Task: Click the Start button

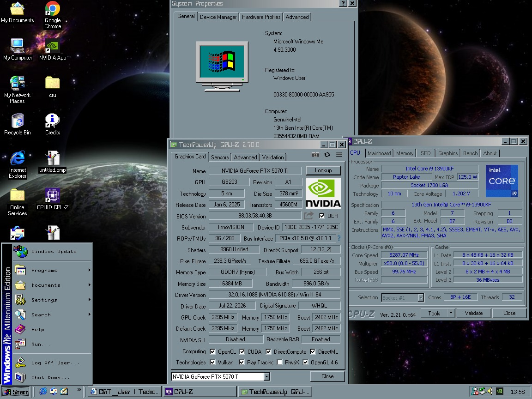Action: coord(16,392)
